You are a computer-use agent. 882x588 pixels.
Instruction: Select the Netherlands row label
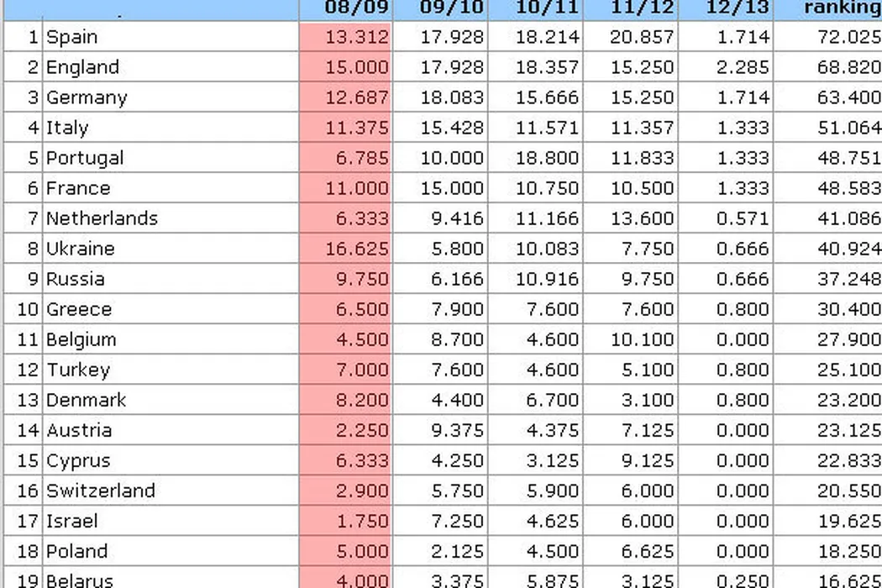coord(102,218)
